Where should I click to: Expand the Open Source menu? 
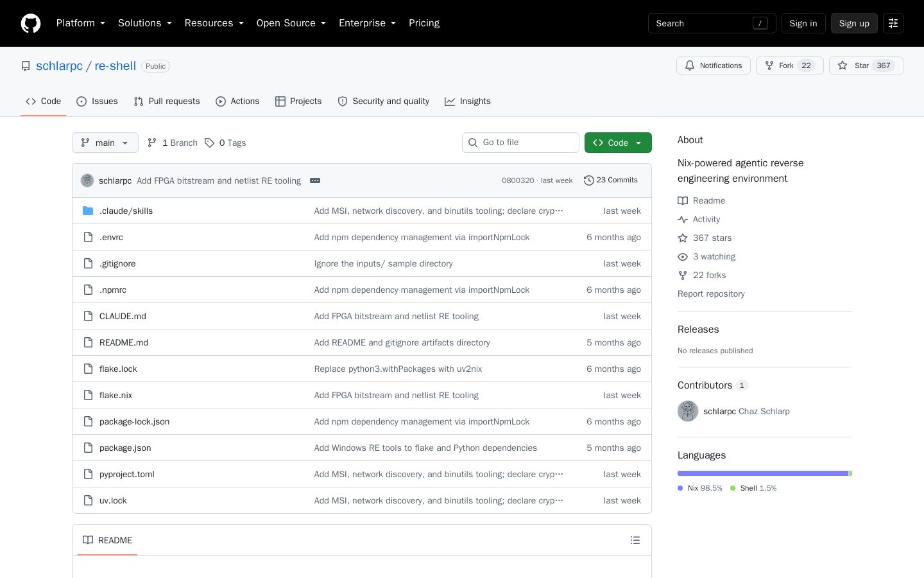coord(291,23)
